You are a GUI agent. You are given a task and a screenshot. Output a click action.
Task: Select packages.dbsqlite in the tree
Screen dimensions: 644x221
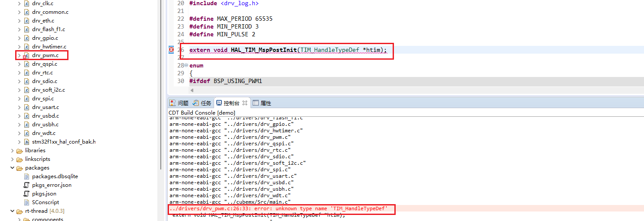click(55, 176)
